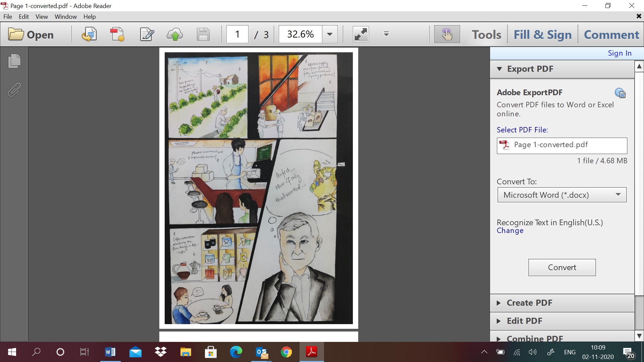Expand the Edit PDF section
644x362 pixels.
(x=562, y=321)
